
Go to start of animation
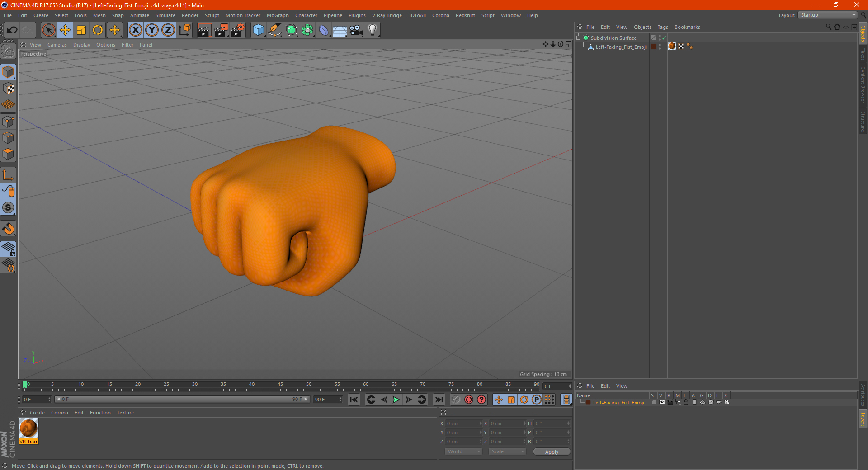pos(354,399)
